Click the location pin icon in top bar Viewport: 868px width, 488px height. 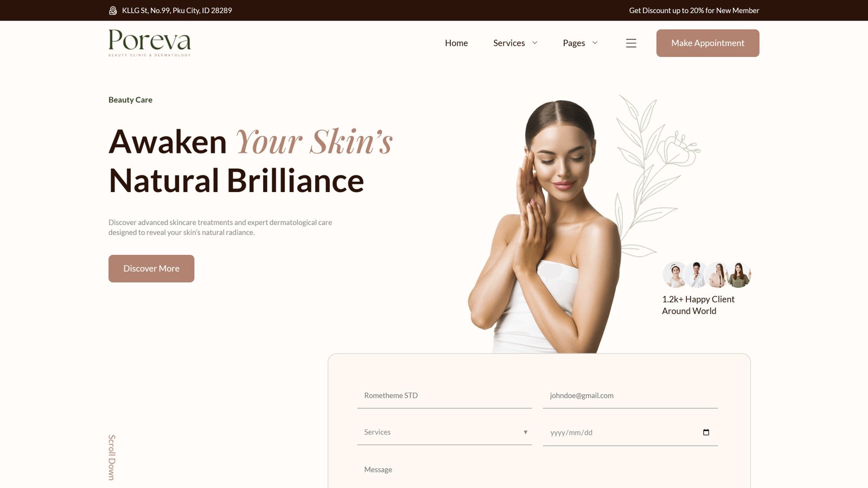coord(113,10)
